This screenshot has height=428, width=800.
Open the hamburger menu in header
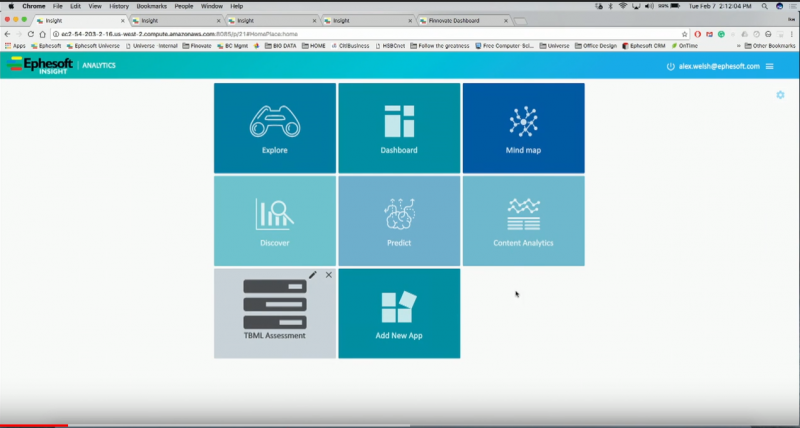(x=769, y=66)
